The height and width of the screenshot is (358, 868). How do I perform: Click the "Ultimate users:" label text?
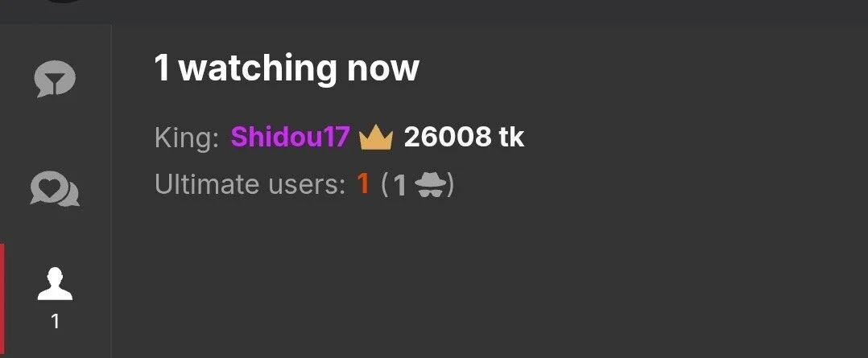tap(250, 184)
